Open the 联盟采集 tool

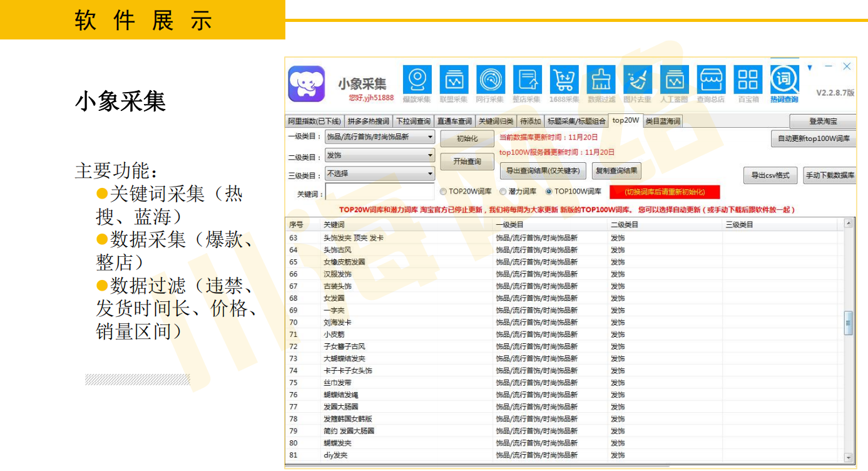[x=454, y=80]
